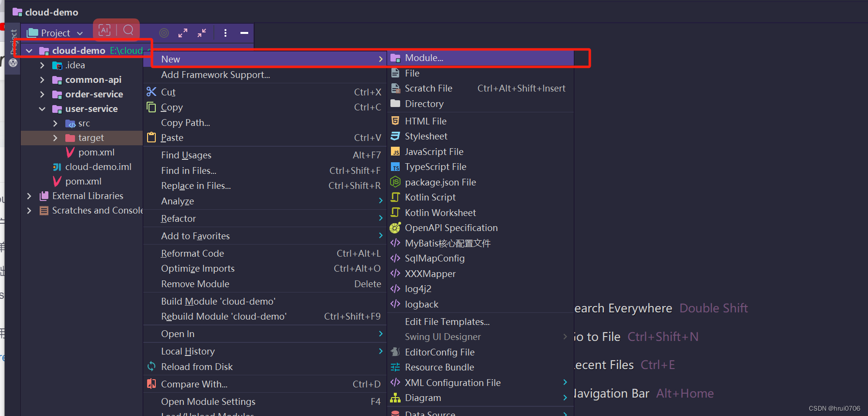Click the File icon in New submenu
This screenshot has height=416, width=868.
[395, 73]
